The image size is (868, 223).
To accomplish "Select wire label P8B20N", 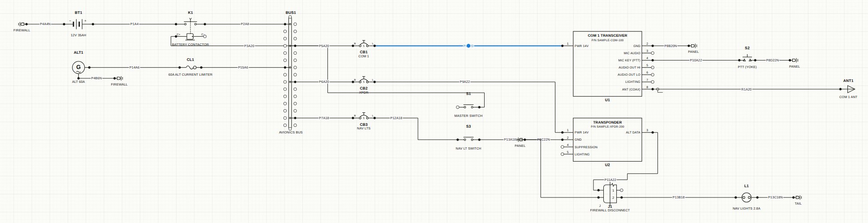I will pyautogui.click(x=670, y=46).
